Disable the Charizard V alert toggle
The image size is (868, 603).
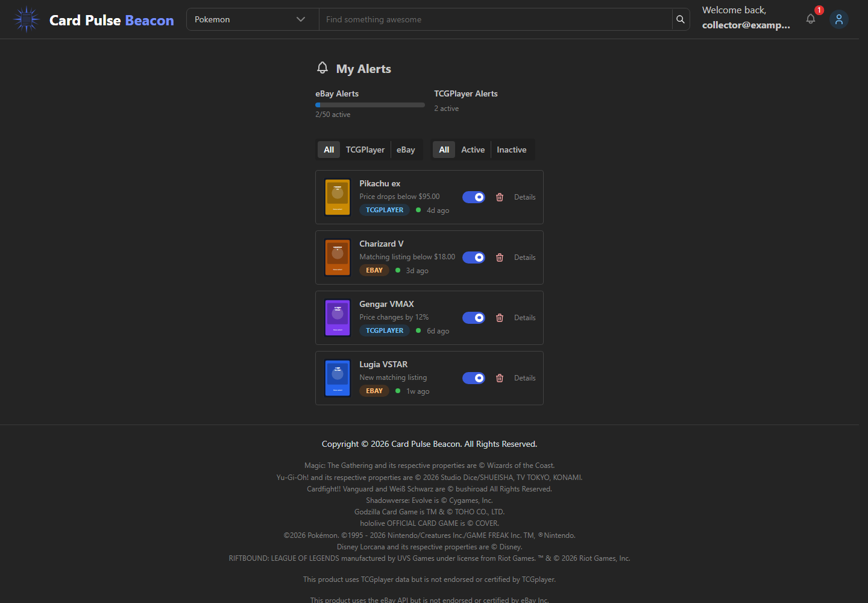pos(474,257)
